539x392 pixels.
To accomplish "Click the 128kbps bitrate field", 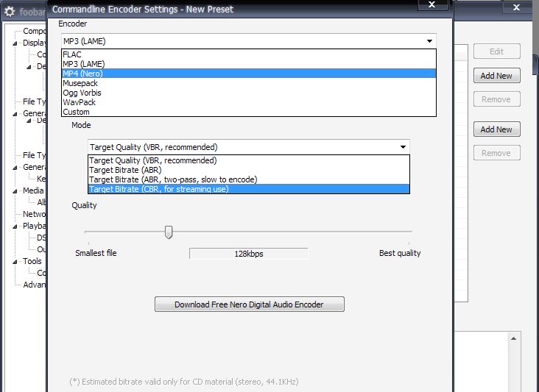I will (249, 254).
